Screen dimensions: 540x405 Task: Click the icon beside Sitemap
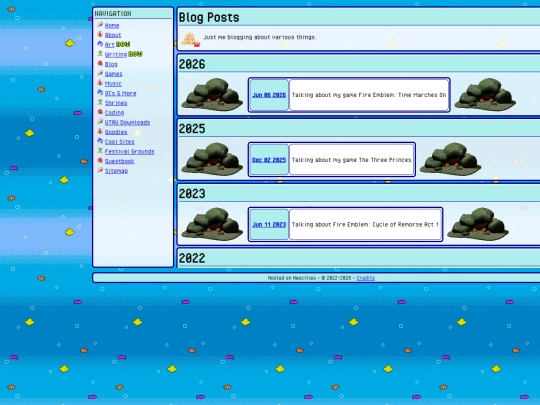coord(100,170)
